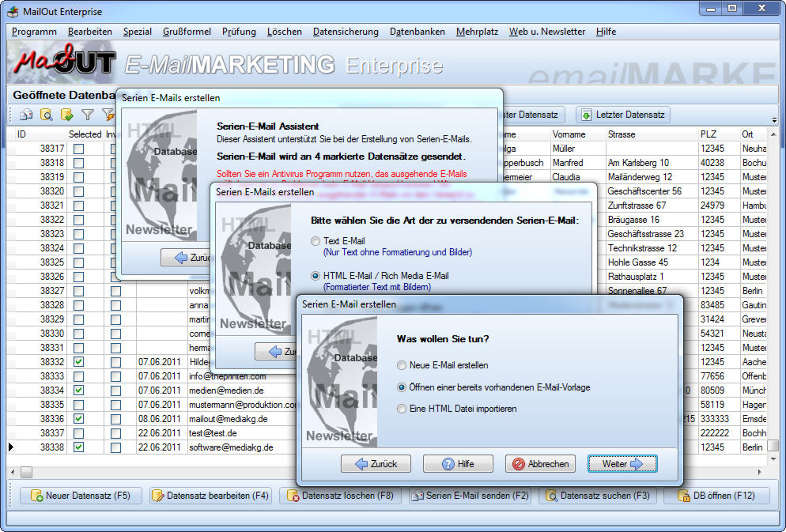Screen dimensions: 786x532
Task: Click the database search magnifier toolbar icon
Action: [x=46, y=115]
